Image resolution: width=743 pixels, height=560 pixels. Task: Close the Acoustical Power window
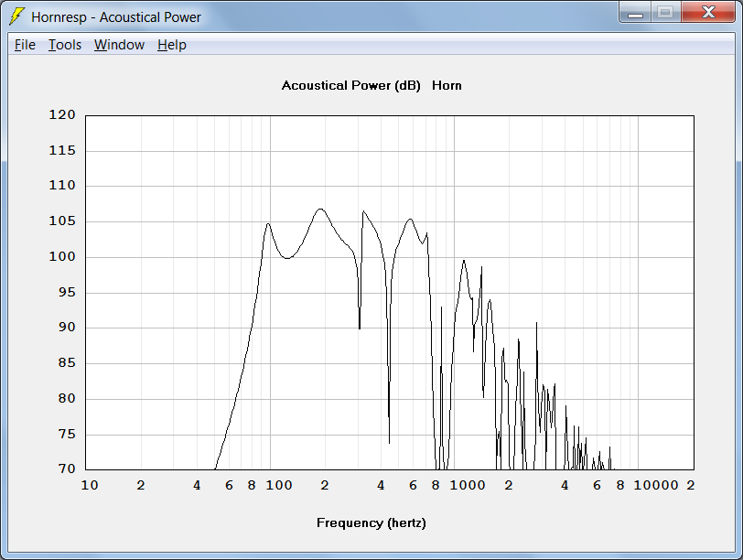708,12
